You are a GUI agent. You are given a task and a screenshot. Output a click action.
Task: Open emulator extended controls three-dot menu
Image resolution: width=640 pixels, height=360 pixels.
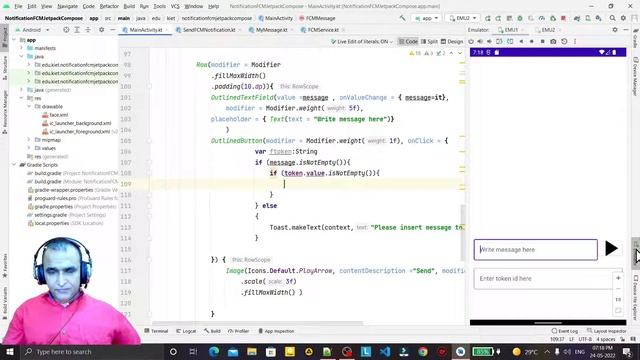(575, 41)
